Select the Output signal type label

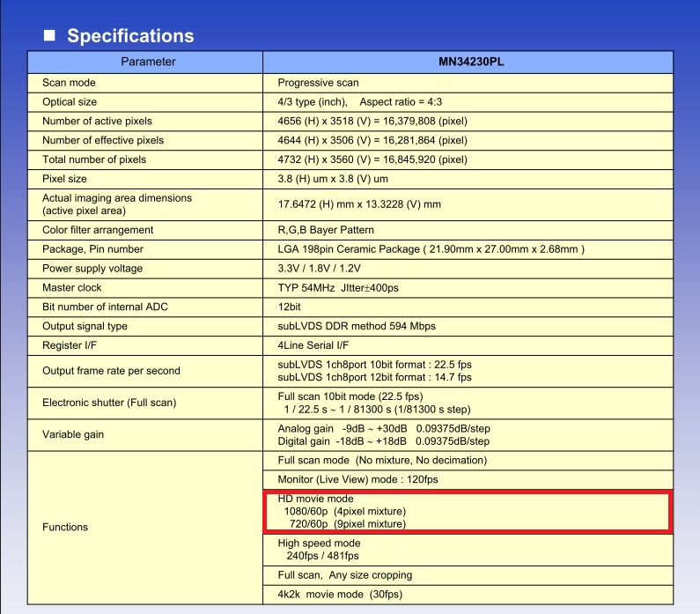tap(85, 326)
